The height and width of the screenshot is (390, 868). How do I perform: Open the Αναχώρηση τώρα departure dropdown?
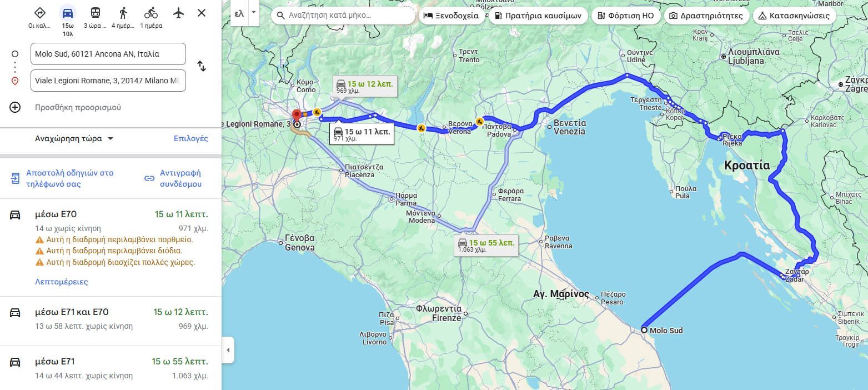point(74,138)
